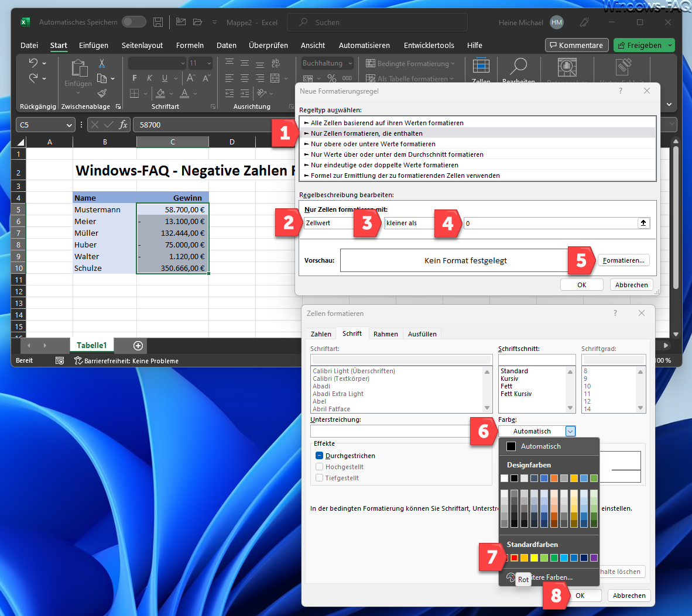Click the Format Painter brush icon
Screen dimensions: 692x616
(102, 93)
